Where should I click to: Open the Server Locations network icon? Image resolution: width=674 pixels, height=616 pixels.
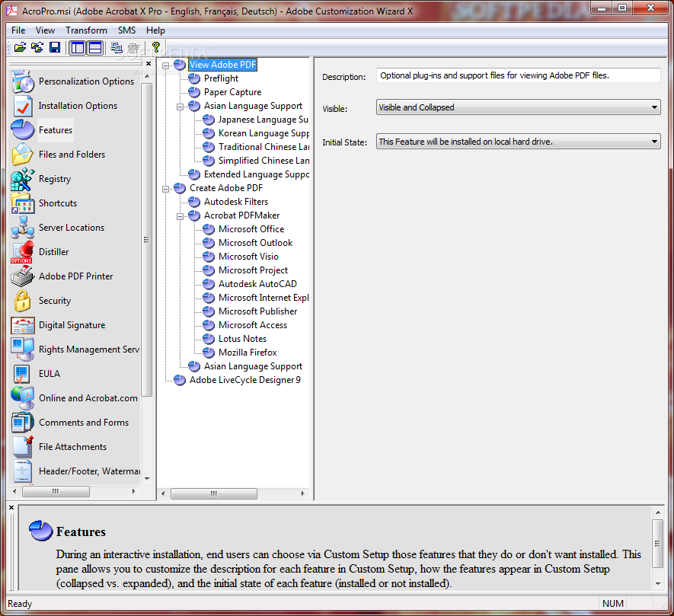point(23,228)
